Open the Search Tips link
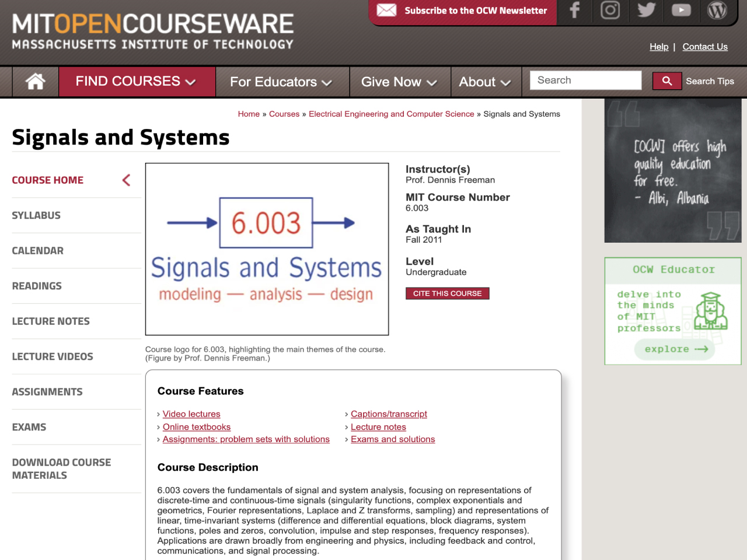747x560 pixels. [x=710, y=81]
